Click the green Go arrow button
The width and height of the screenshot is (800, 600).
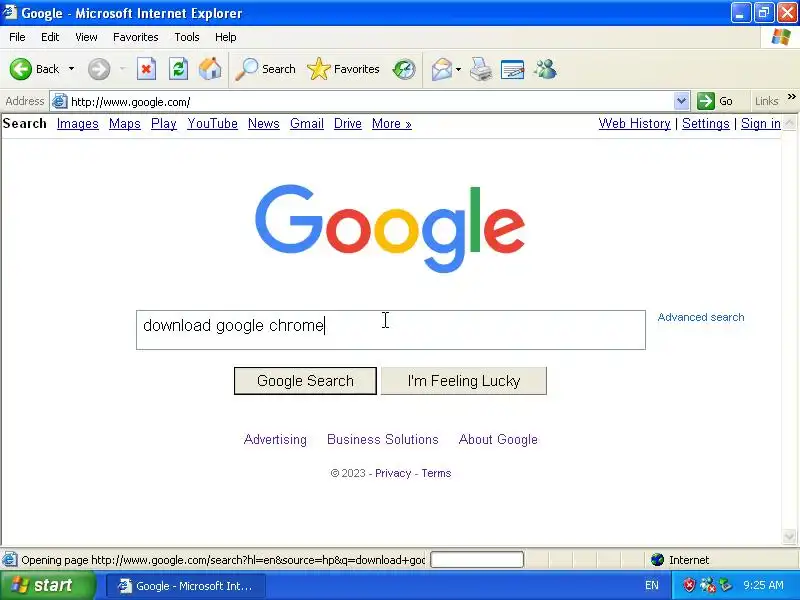(706, 101)
